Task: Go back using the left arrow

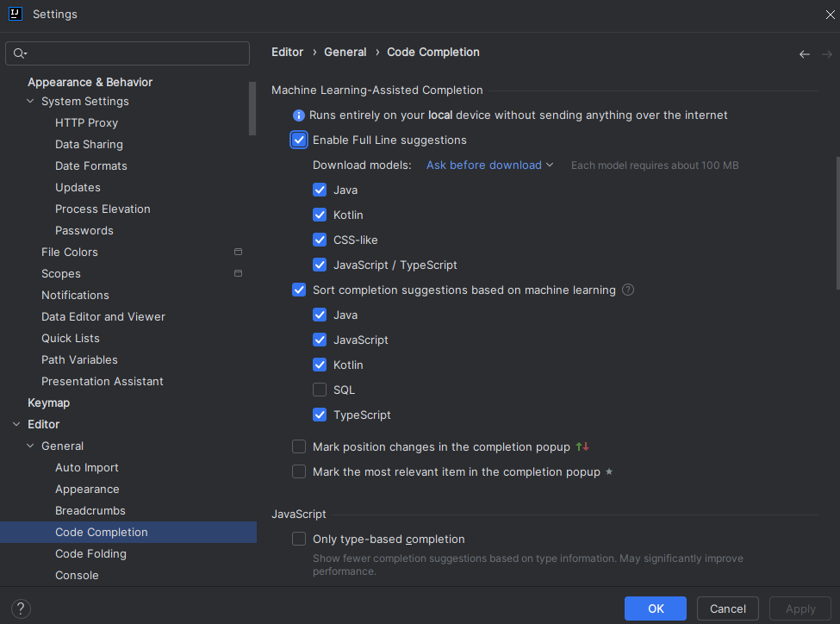Action: click(804, 54)
